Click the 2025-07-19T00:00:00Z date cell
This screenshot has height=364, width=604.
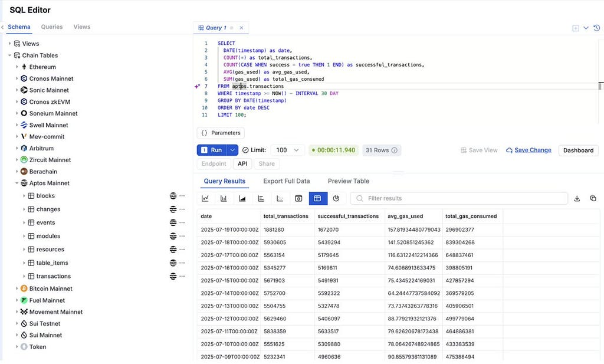point(229,229)
